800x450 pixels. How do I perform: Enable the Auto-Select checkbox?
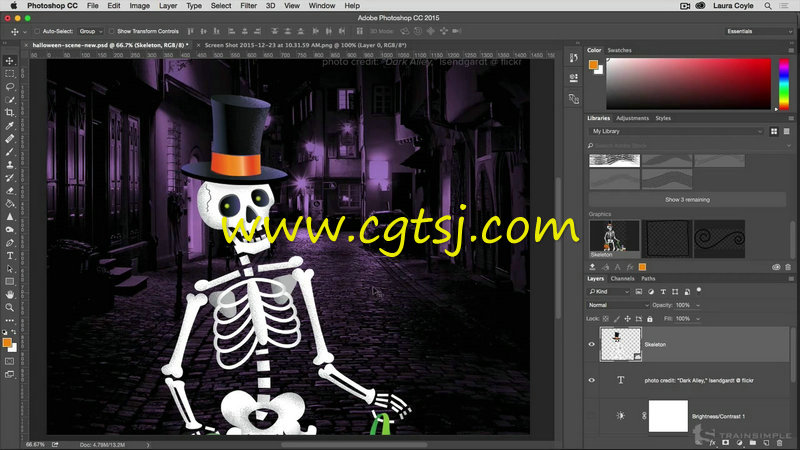37,31
